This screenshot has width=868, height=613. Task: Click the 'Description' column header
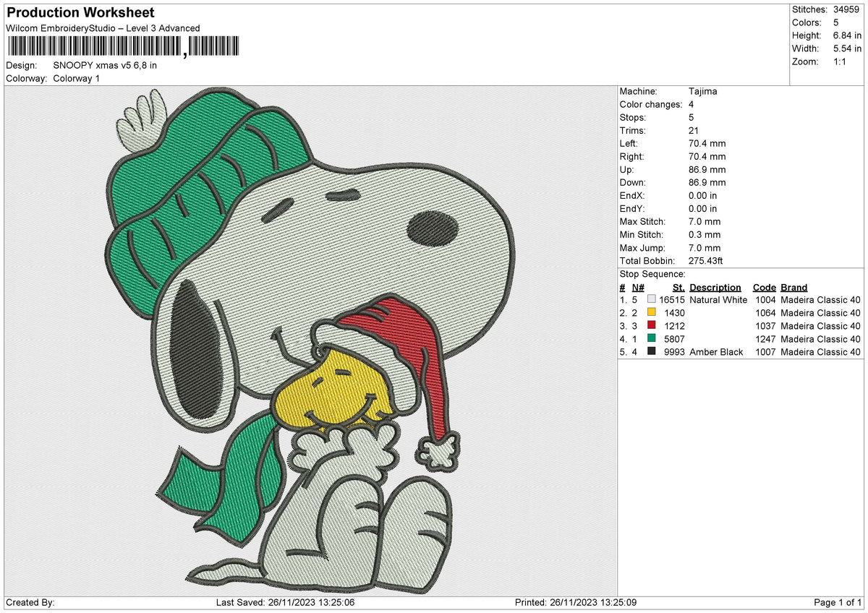click(715, 288)
